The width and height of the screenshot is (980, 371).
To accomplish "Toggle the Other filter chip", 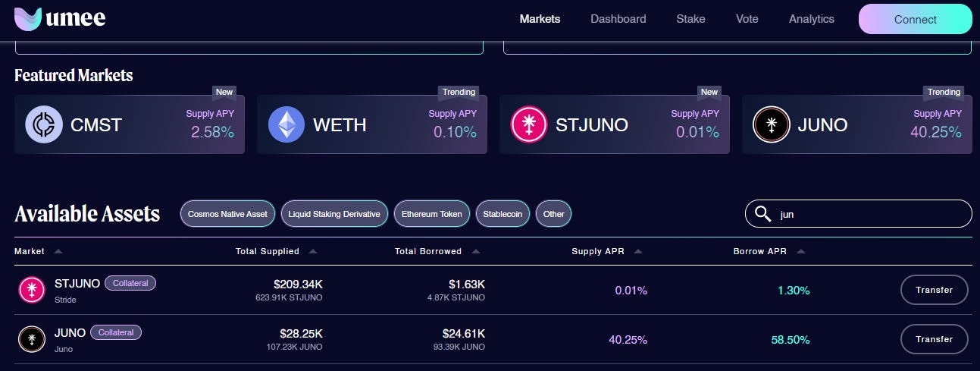I will [554, 214].
